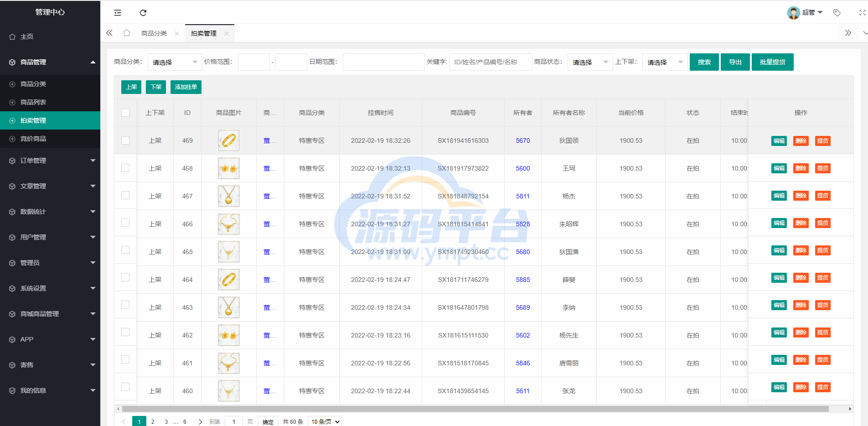Open 商品列表 in sidebar
Screen dimensions: 868x426
point(50,102)
